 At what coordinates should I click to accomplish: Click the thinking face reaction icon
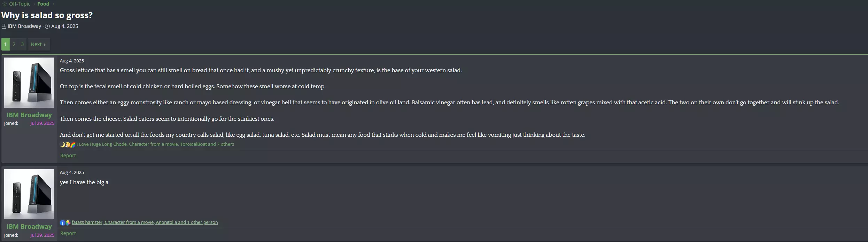coord(68,145)
